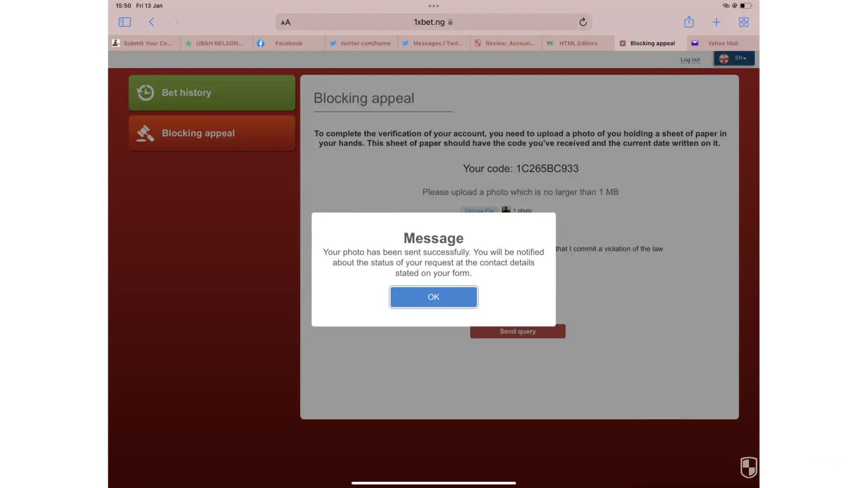This screenshot has width=868, height=488.
Task: Tap the AA reader settings button
Action: pyautogui.click(x=286, y=22)
